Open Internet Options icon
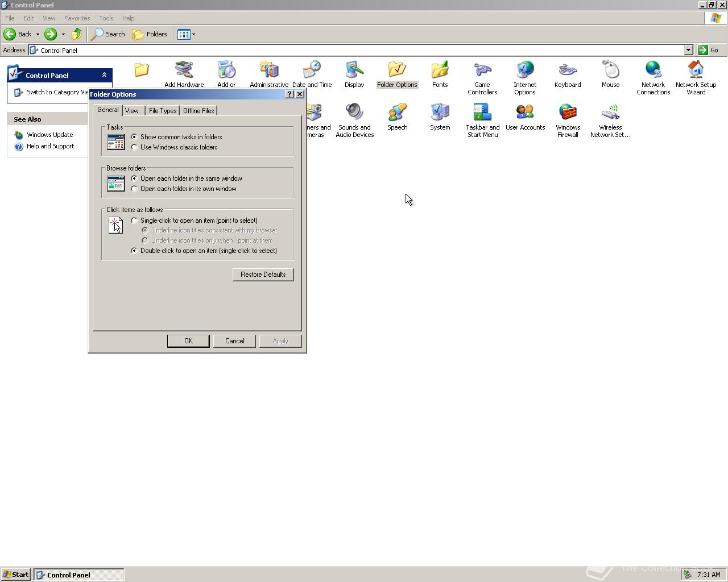728x582 pixels. tap(525, 78)
